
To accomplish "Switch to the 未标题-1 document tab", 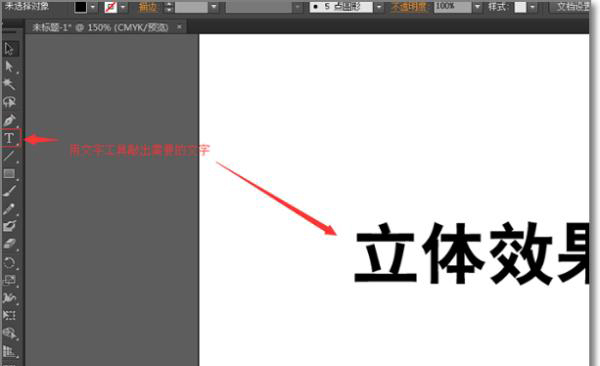I will [x=100, y=28].
